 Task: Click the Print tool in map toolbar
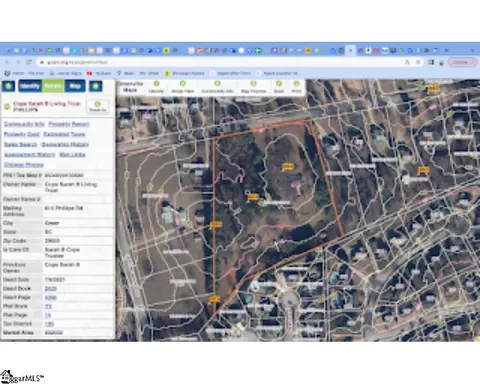click(296, 87)
